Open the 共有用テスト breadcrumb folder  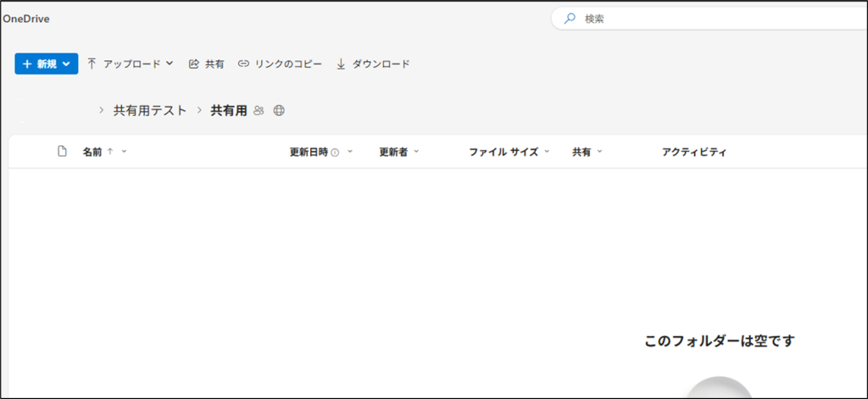point(150,110)
